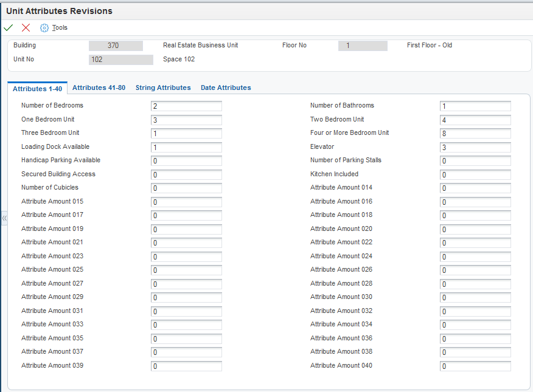
Task: Focus the Attribute Amount 016 field
Action: tap(475, 202)
